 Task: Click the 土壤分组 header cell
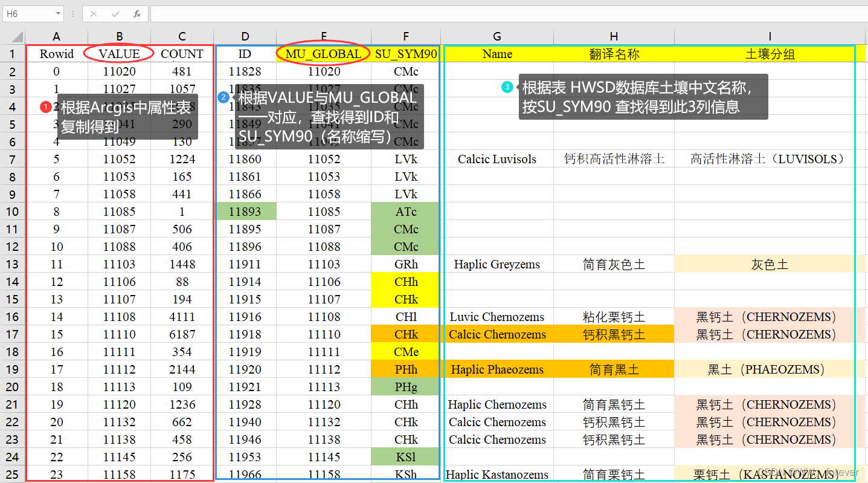770,54
